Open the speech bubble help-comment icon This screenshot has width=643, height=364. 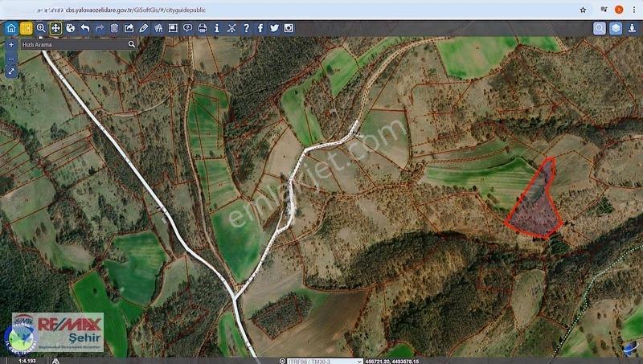point(187,28)
